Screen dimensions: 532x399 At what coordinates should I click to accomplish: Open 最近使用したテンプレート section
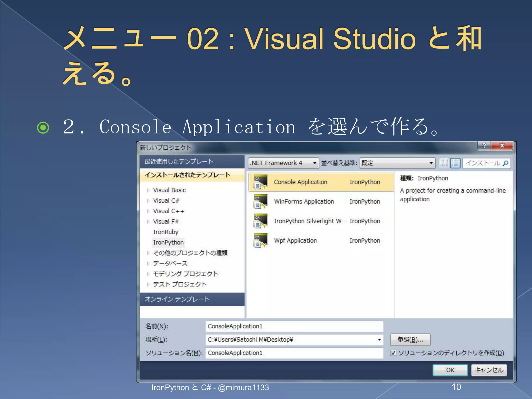click(192, 162)
